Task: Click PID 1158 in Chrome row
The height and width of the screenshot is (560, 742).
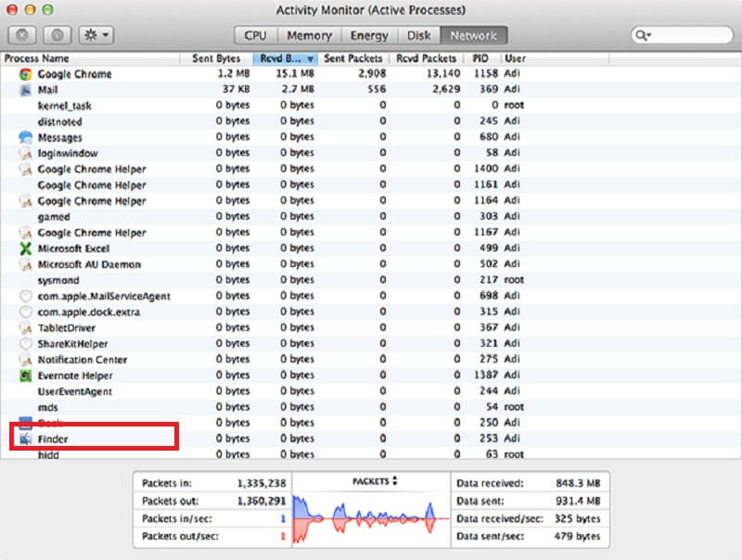Action: (x=486, y=73)
